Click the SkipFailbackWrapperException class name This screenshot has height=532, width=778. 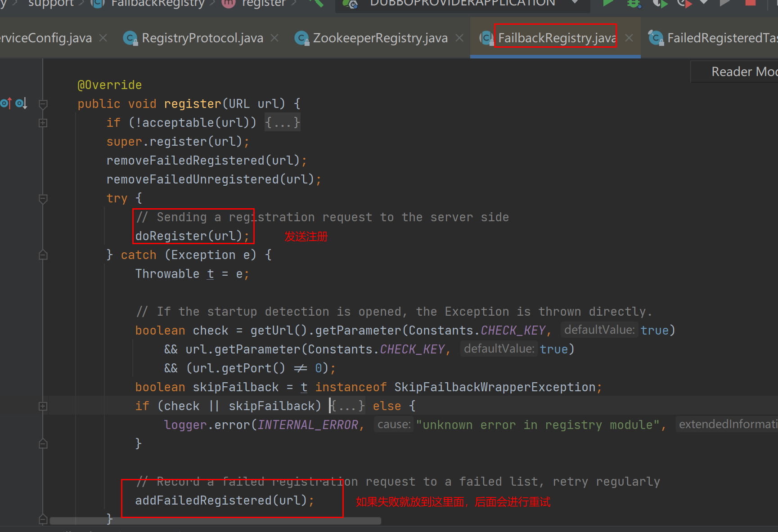(495, 387)
